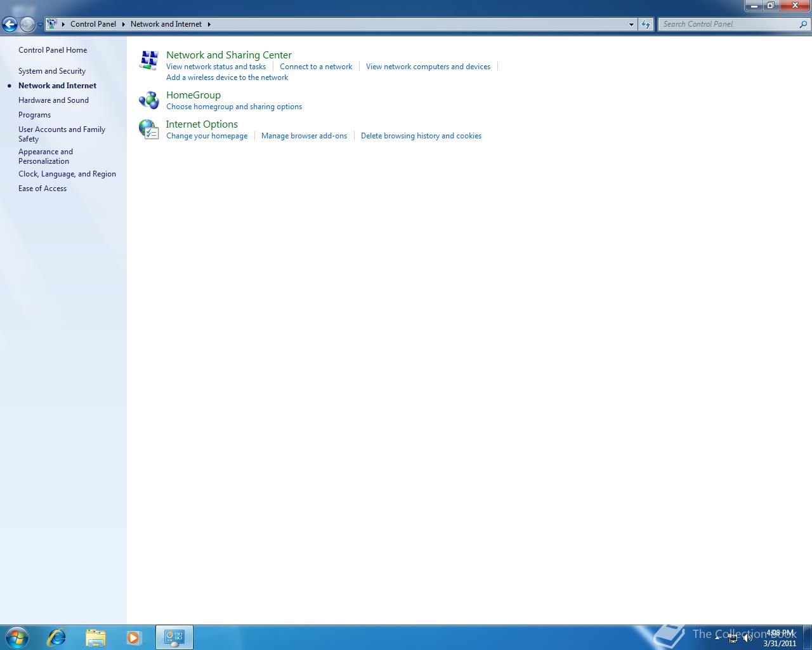Viewport: 812px width, 650px height.
Task: Click the HomeGroup icon
Action: tap(148, 100)
